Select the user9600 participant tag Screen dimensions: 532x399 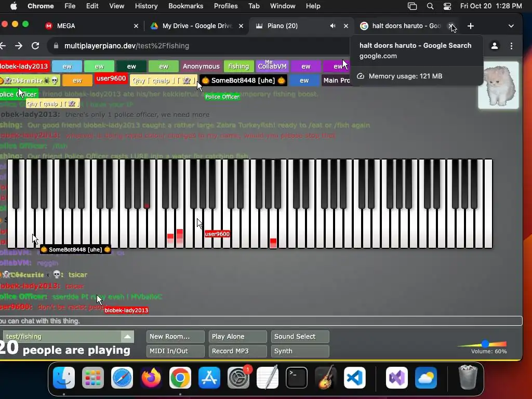tap(111, 78)
